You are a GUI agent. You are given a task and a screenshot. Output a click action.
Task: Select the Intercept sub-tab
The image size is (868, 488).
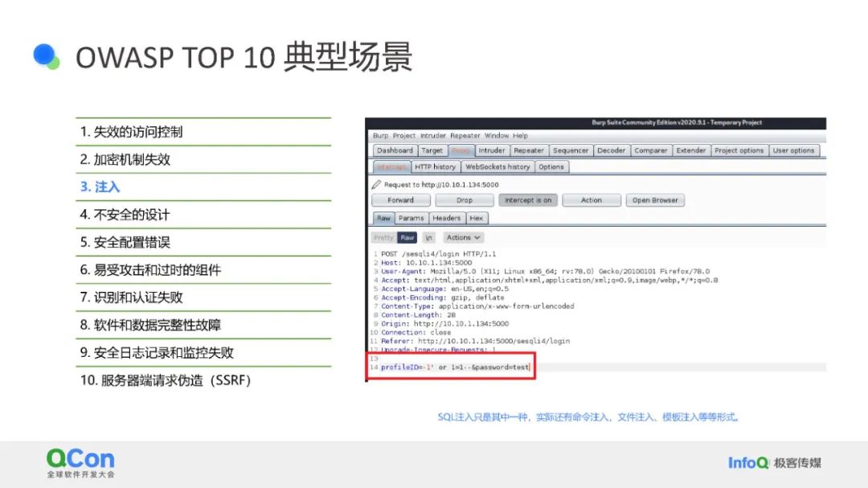[391, 166]
